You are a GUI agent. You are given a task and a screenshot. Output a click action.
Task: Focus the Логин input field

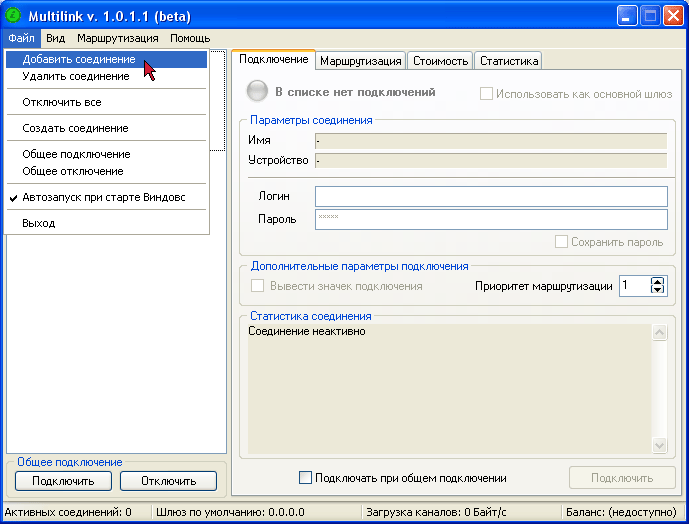pos(491,196)
